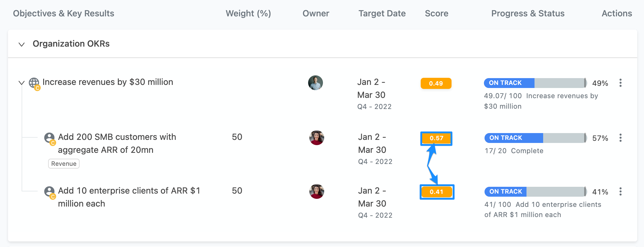This screenshot has height=247, width=644.
Task: Click the 49% ON TRACK progress bar
Action: pyautogui.click(x=535, y=83)
